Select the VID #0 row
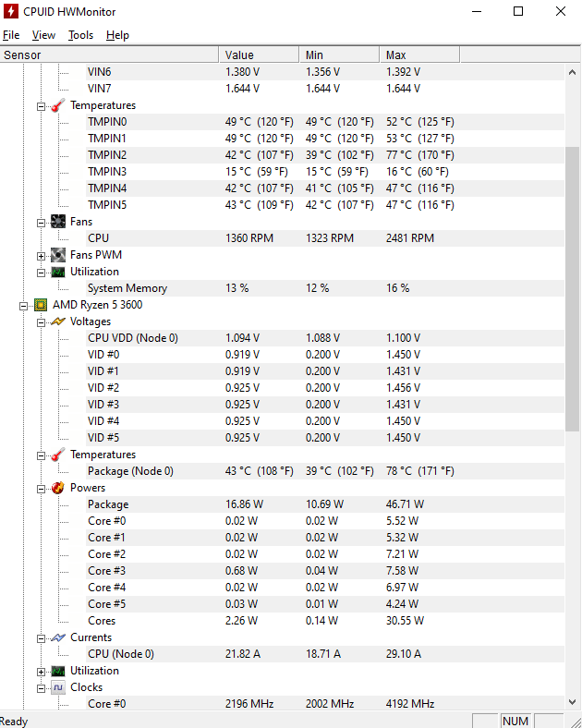Screen dimensions: 582x728 coord(325,355)
